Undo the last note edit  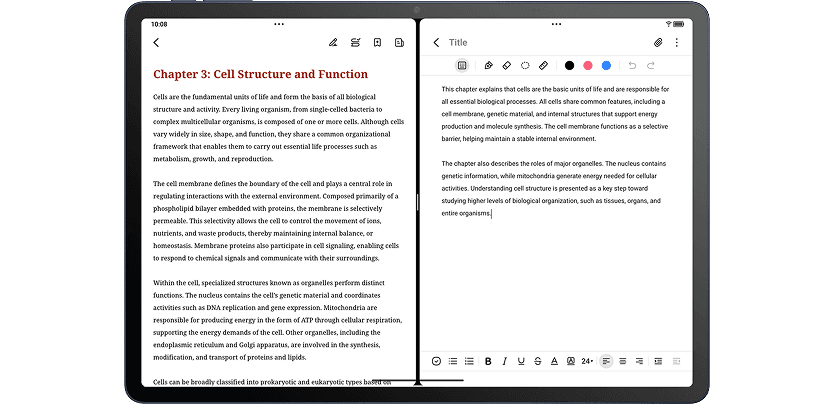pyautogui.click(x=632, y=65)
